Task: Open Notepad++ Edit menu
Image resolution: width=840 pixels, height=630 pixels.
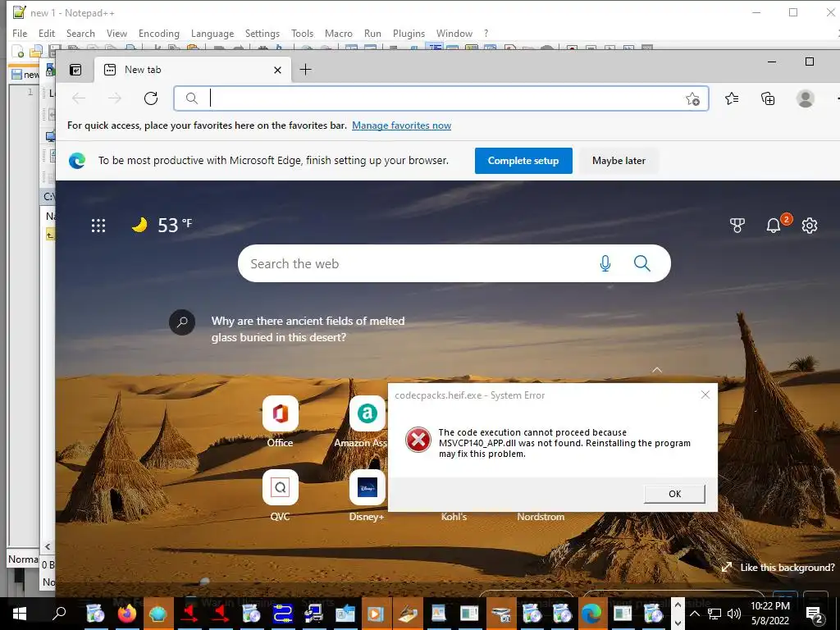Action: [47, 33]
